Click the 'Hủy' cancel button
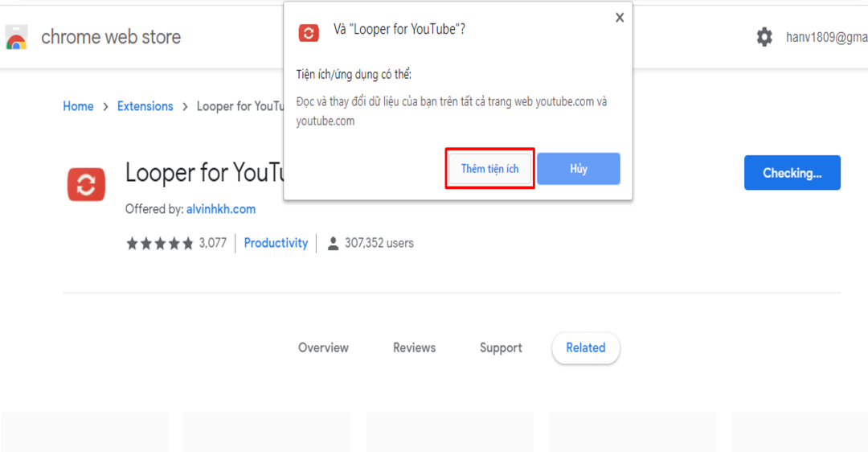Screen dimensions: 868x452 click(x=579, y=168)
